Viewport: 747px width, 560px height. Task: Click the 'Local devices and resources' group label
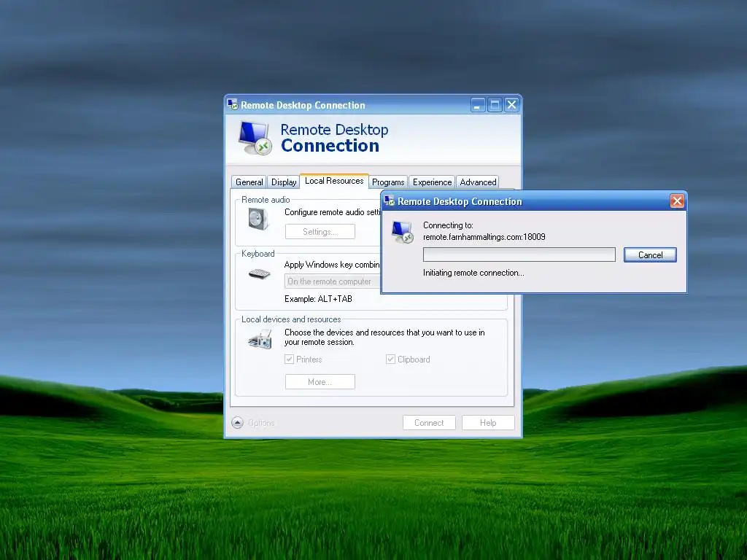[x=291, y=319]
